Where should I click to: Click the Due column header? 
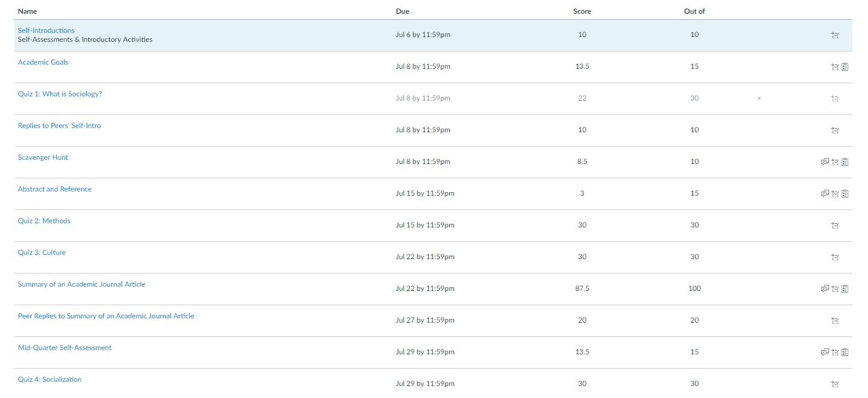(403, 11)
